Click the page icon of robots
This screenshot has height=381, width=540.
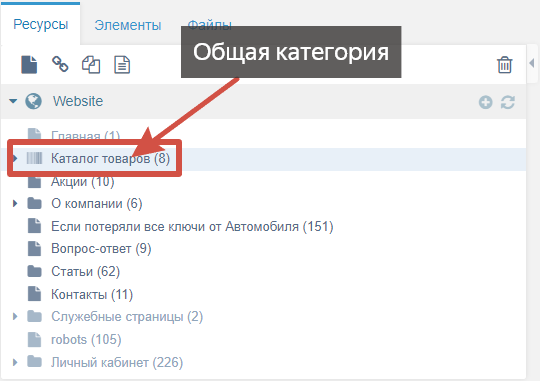tap(34, 339)
